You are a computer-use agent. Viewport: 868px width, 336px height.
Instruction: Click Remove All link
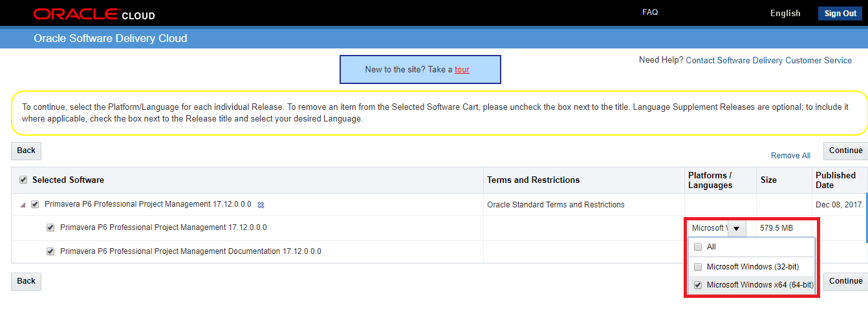pyautogui.click(x=790, y=156)
